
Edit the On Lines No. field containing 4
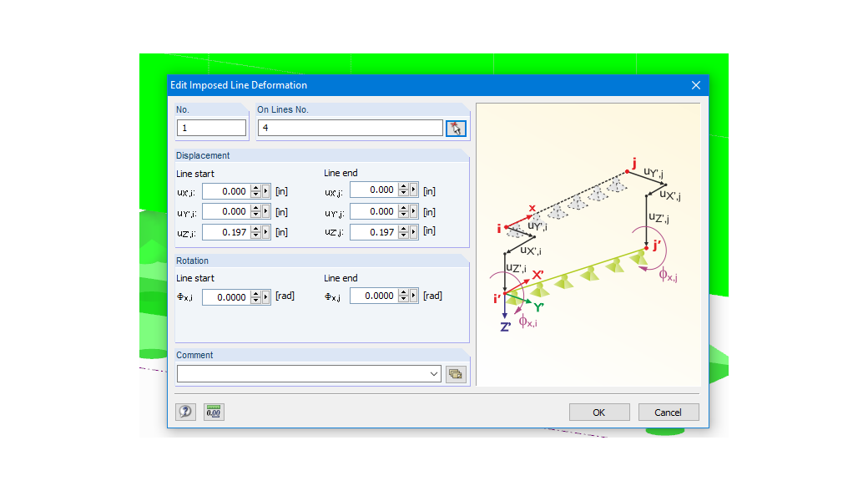click(351, 127)
